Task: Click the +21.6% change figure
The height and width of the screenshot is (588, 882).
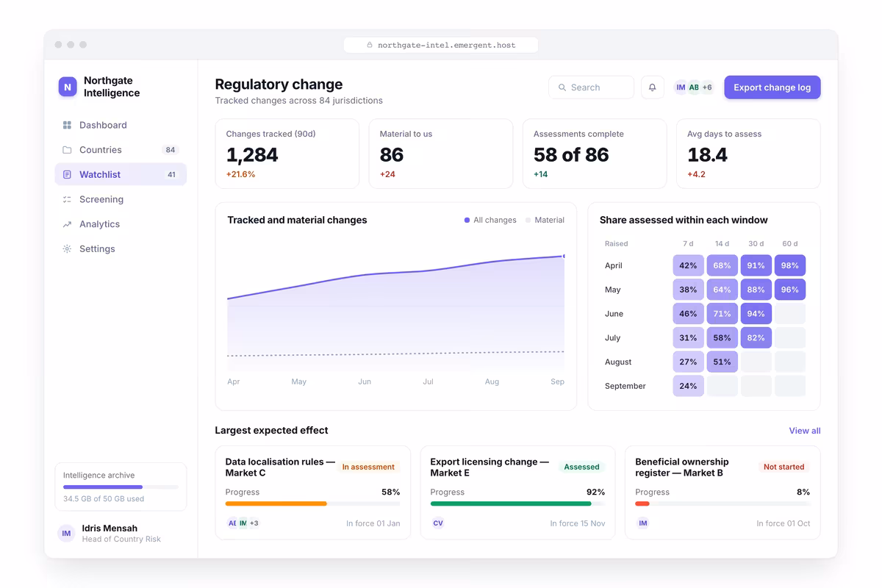Action: coord(240,175)
